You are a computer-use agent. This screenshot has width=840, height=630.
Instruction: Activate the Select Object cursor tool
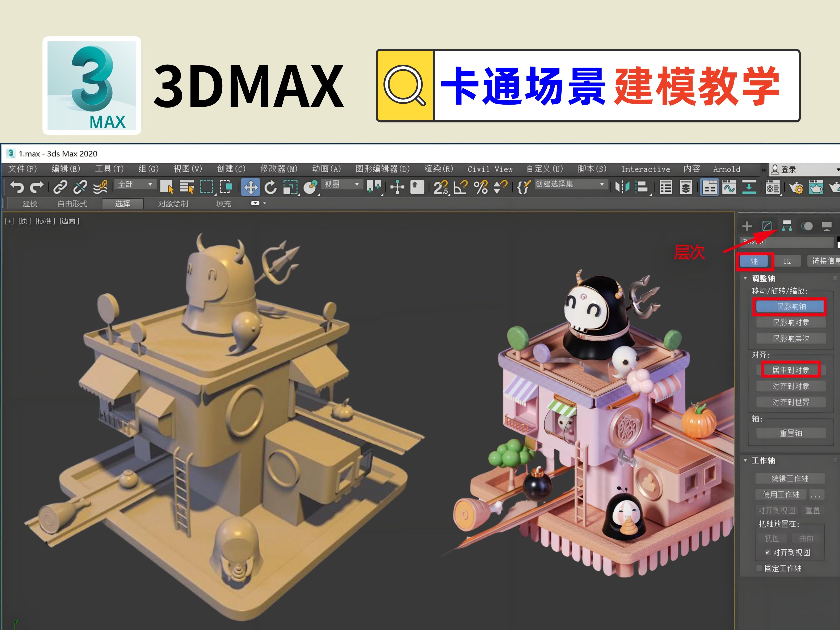pos(167,187)
